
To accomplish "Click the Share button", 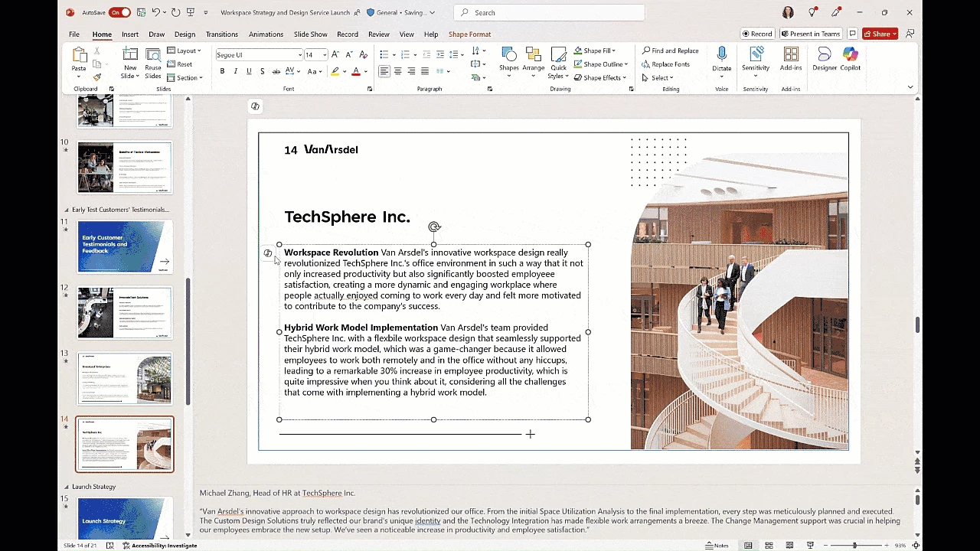I will click(880, 34).
